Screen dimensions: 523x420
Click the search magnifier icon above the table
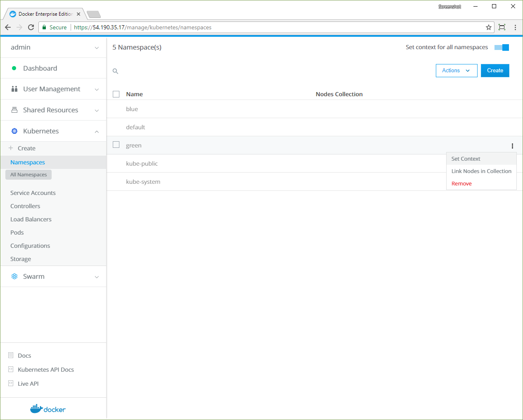[116, 71]
